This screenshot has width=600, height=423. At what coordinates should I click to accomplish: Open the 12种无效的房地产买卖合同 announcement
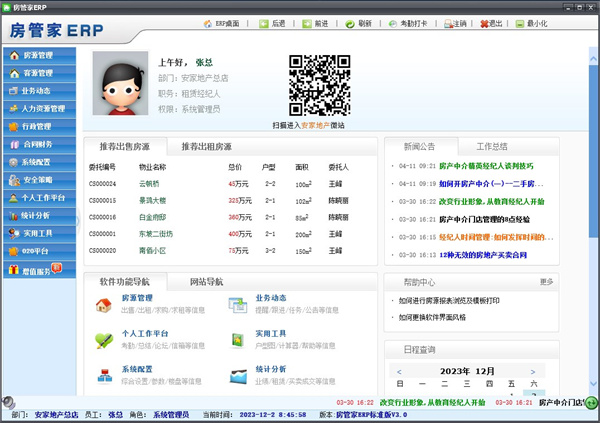click(480, 255)
